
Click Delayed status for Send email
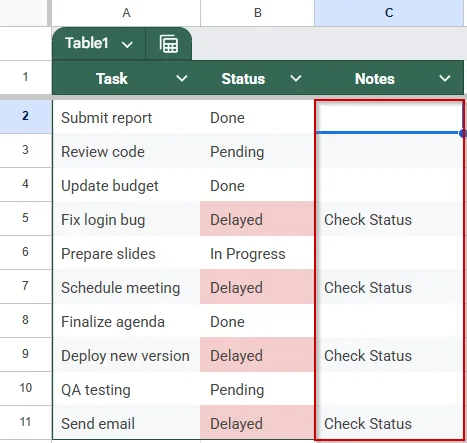[x=257, y=423]
